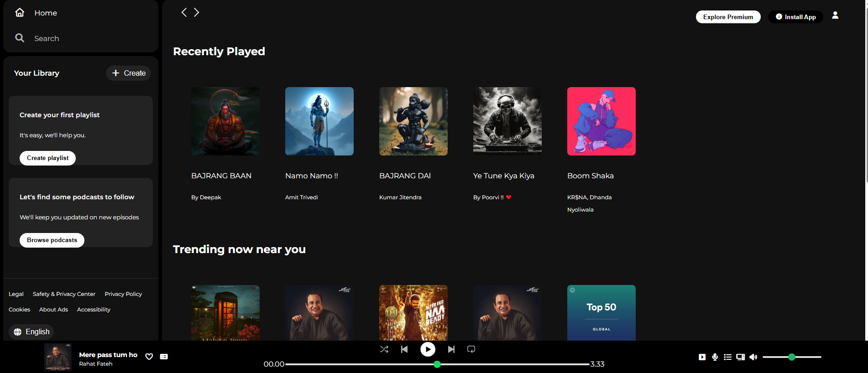868x373 pixels.
Task: Click the Create playlist button
Action: click(47, 158)
